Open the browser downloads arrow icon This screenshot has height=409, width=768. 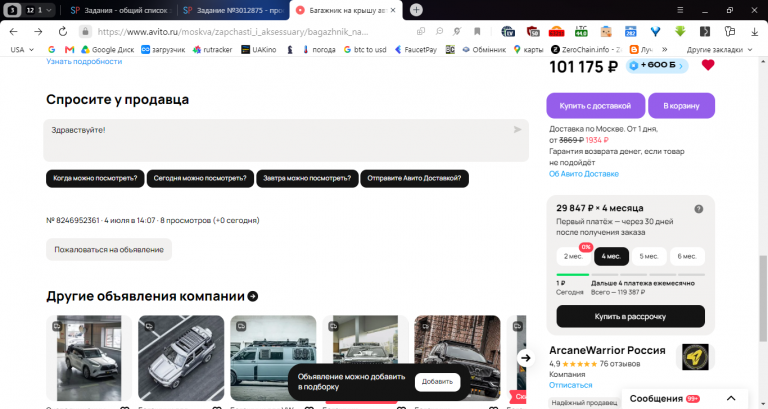[754, 32]
